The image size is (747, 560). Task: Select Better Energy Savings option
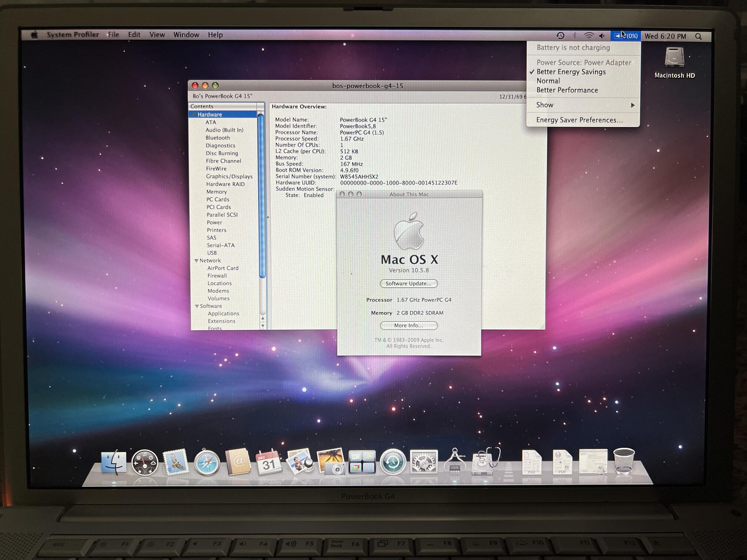[x=571, y=72]
